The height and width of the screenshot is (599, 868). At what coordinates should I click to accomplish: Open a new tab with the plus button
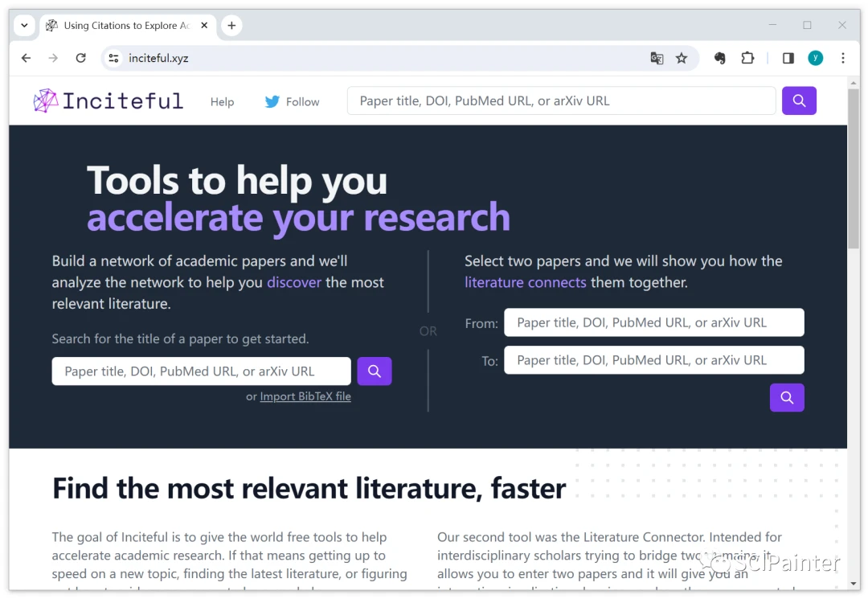coord(231,26)
